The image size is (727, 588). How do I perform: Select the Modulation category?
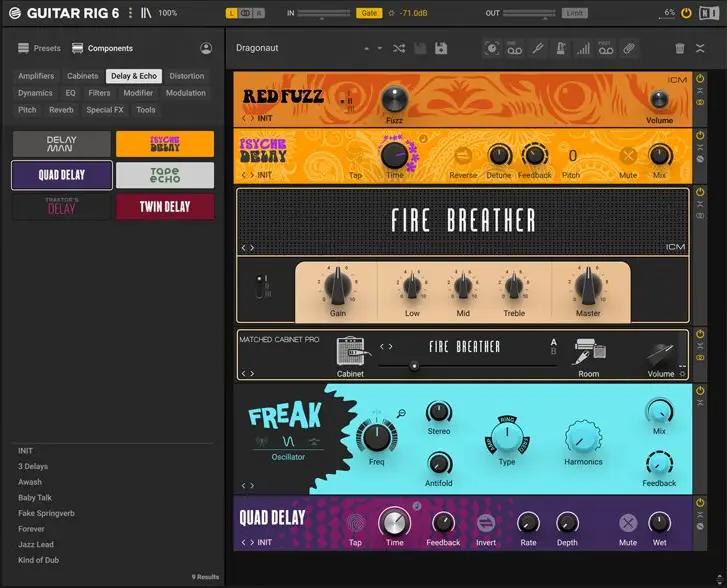185,93
